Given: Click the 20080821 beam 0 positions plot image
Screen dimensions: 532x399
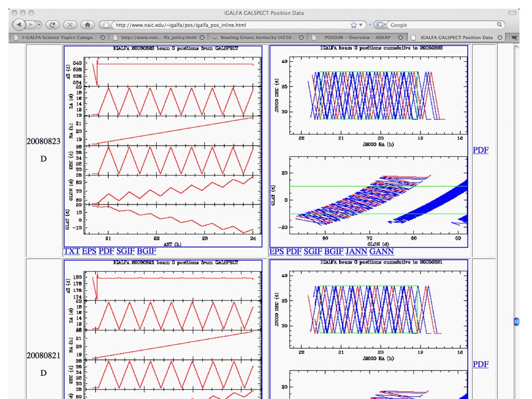Looking at the screenshot, I should coord(163,330).
